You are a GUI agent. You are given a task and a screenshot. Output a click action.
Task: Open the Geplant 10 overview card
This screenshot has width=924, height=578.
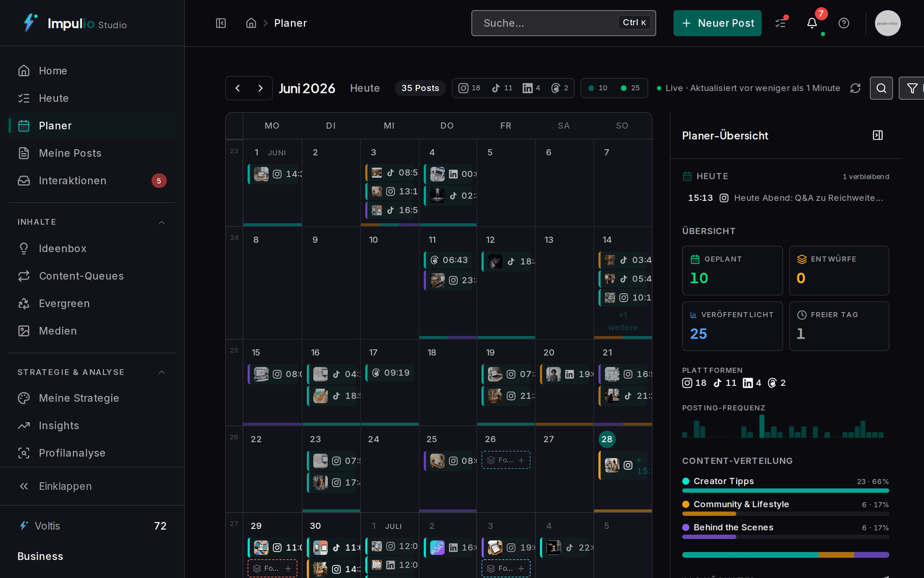point(732,271)
